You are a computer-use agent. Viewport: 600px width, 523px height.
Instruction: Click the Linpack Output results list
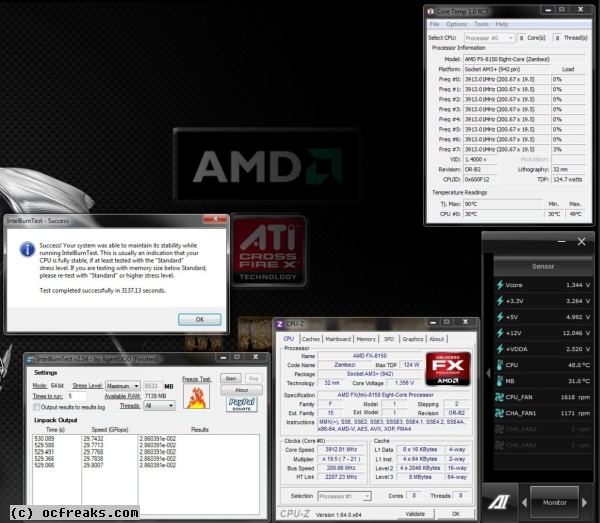pyautogui.click(x=146, y=474)
